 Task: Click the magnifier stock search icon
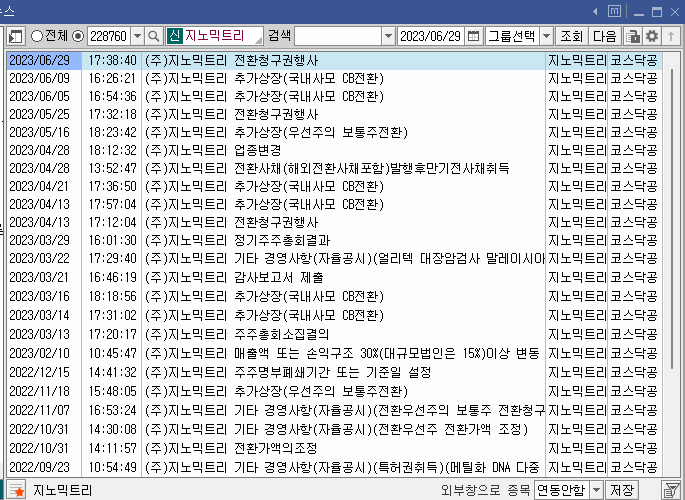pos(153,36)
